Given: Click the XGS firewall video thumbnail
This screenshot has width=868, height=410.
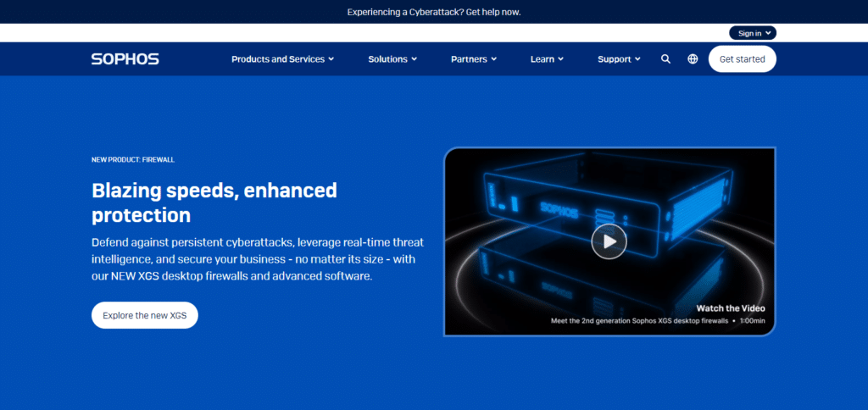Looking at the screenshot, I should [x=609, y=241].
